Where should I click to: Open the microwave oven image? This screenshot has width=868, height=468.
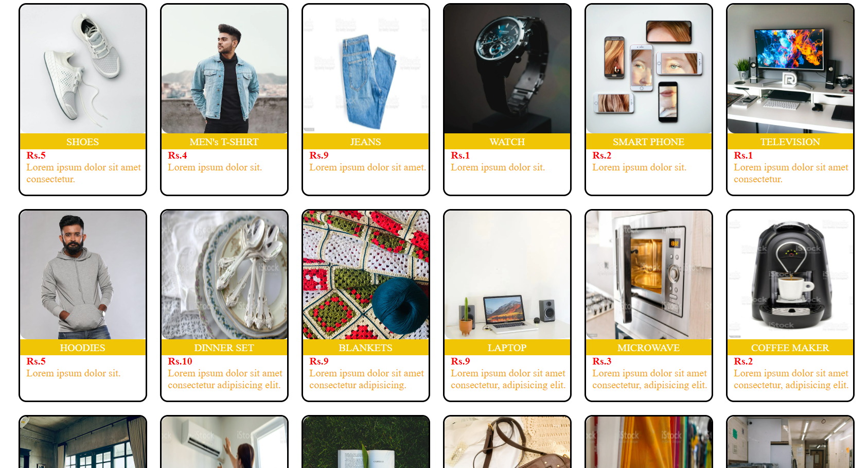click(649, 275)
